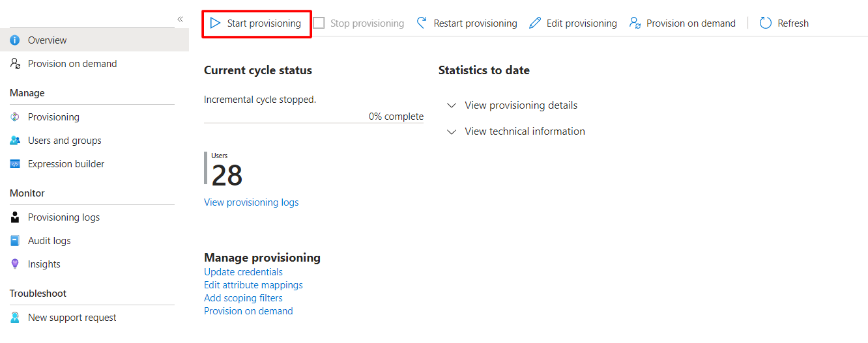Image resolution: width=868 pixels, height=343 pixels.
Task: Click the Stop provisioning square box
Action: tap(319, 23)
